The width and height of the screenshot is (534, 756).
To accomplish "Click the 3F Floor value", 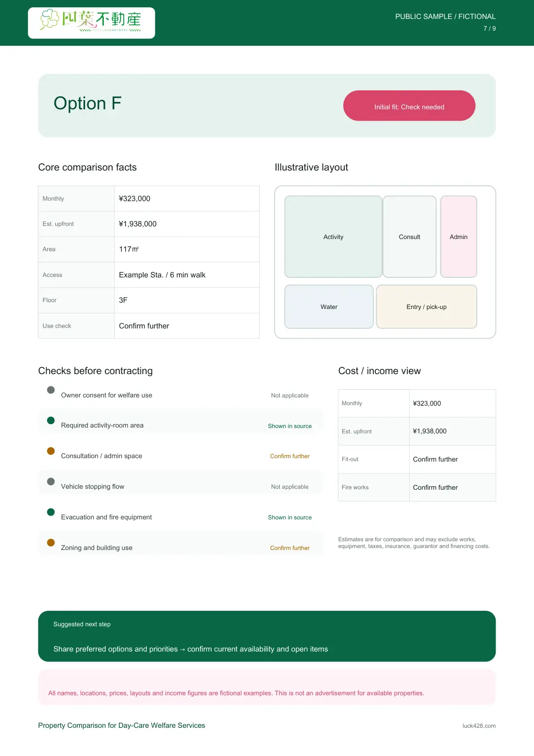I will pos(123,300).
